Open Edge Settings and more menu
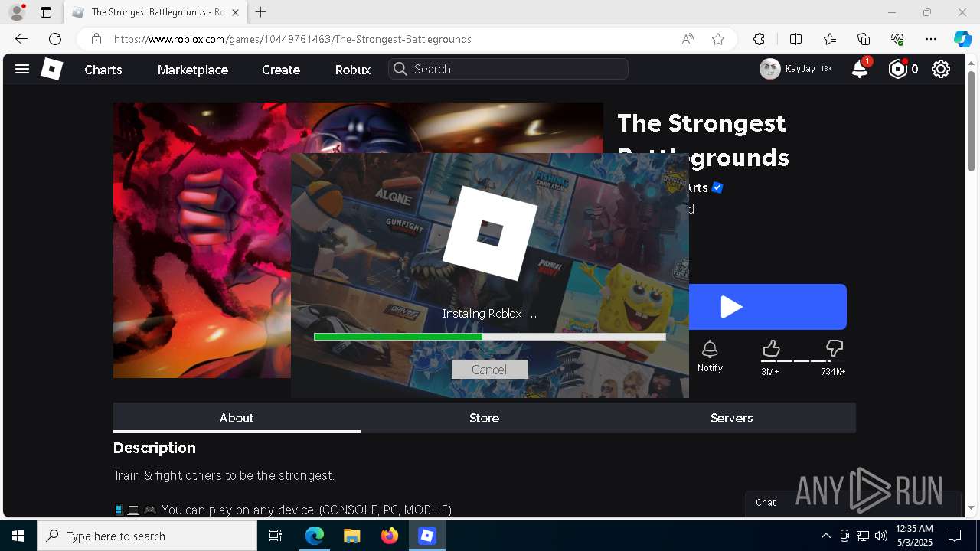980x551 pixels. pyautogui.click(x=931, y=39)
